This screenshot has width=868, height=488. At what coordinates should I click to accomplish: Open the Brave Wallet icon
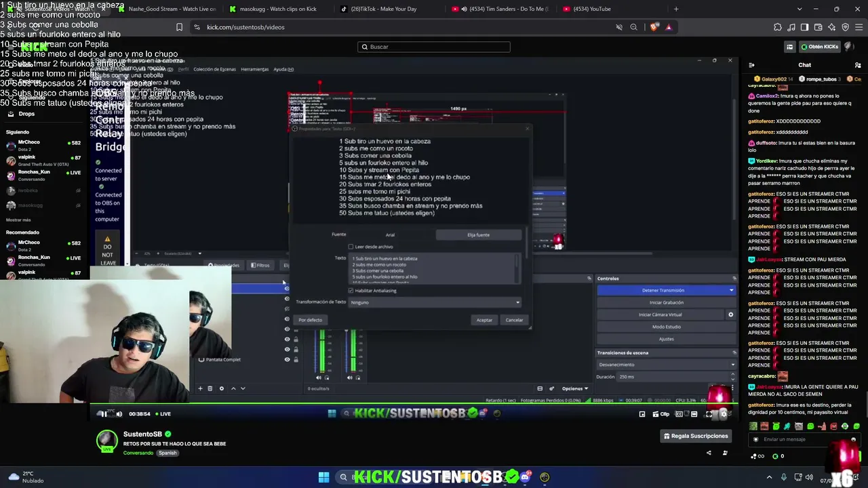click(x=818, y=27)
